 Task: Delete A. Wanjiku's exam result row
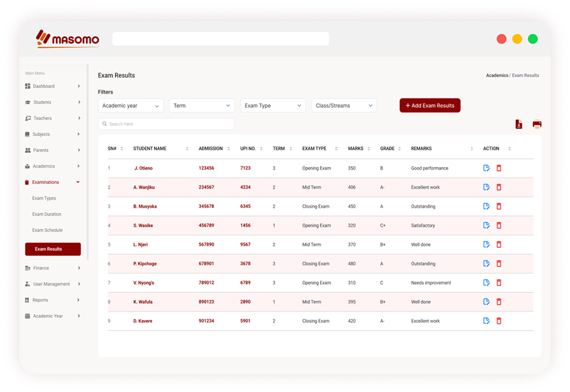(499, 187)
